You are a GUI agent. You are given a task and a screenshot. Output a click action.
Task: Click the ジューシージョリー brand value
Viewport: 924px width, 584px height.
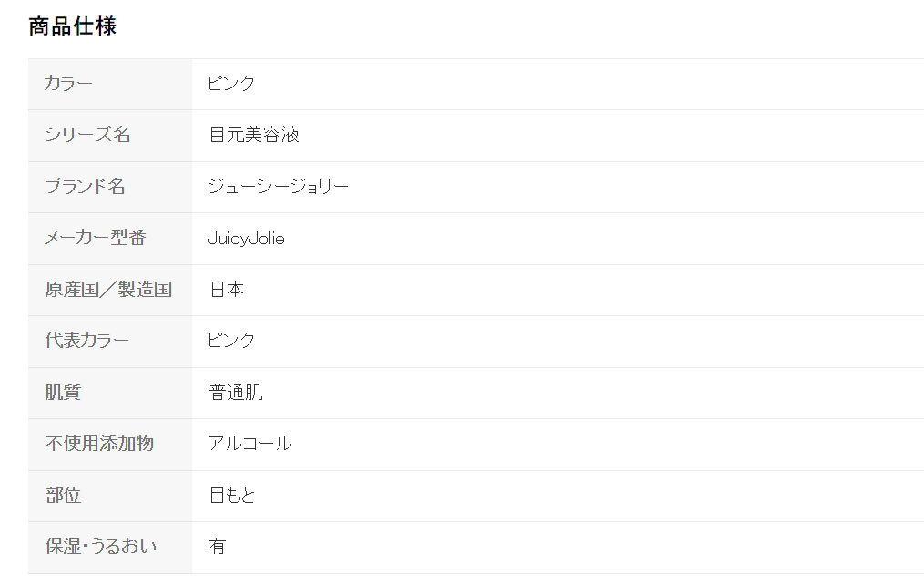coord(279,187)
